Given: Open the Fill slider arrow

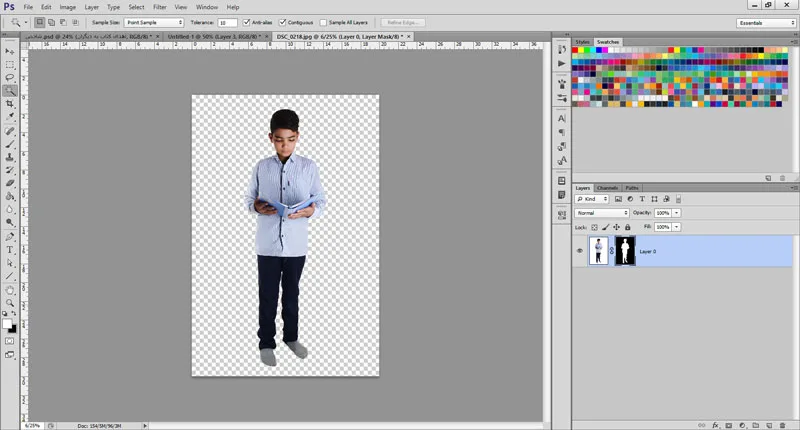Looking at the screenshot, I should tap(677, 227).
